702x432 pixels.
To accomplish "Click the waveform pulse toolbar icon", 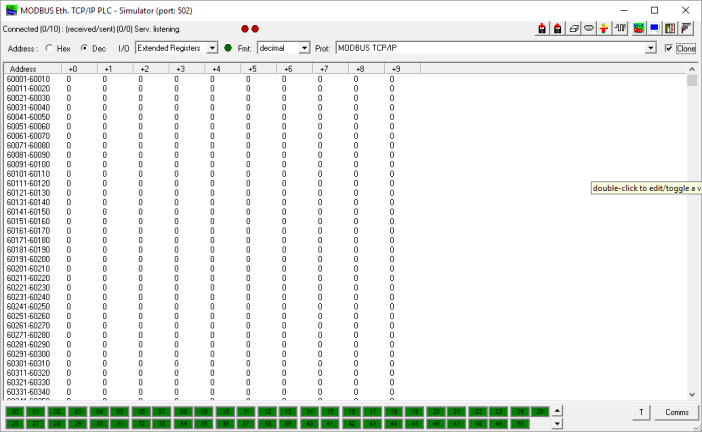I will click(x=620, y=29).
